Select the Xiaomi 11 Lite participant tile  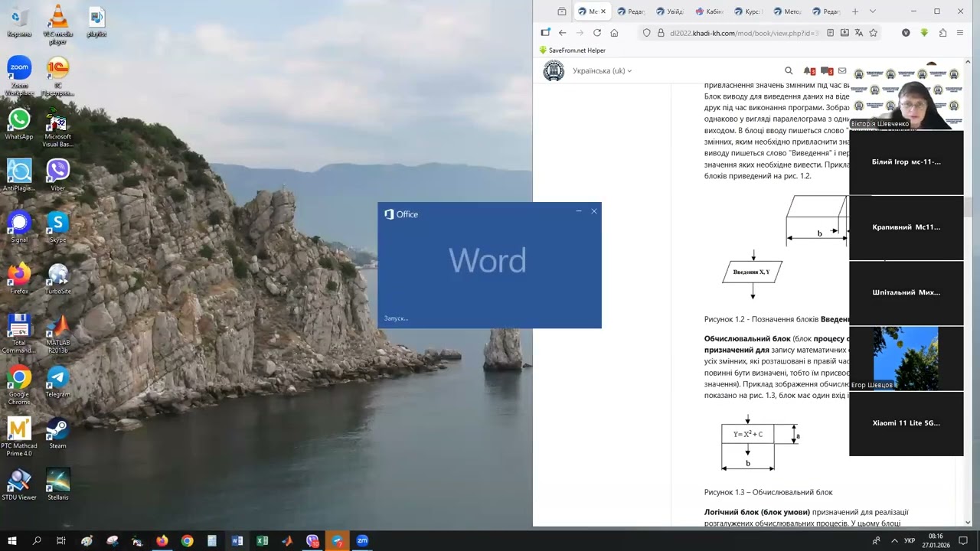click(906, 423)
